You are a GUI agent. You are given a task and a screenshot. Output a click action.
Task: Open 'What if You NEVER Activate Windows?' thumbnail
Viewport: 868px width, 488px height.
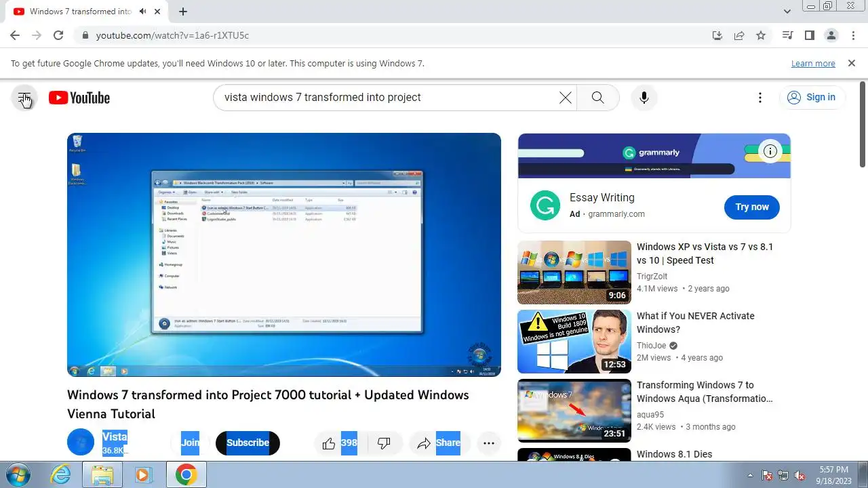pyautogui.click(x=574, y=342)
